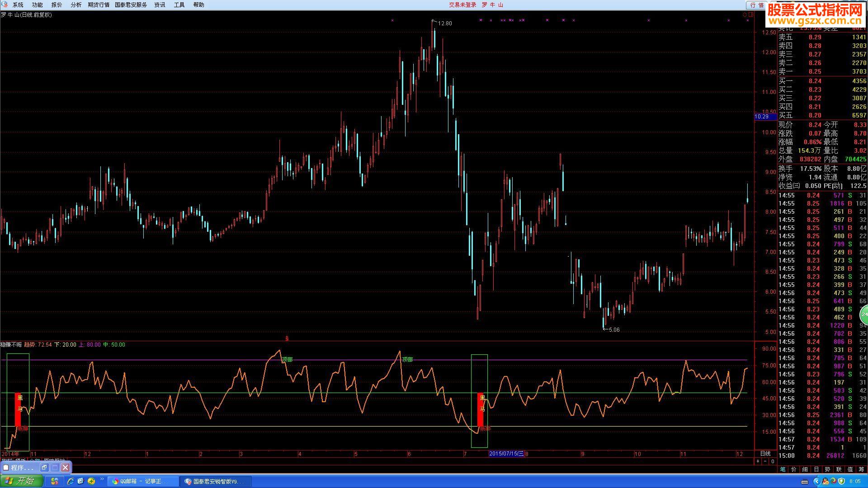Click the second 顶部 marker near June

click(x=407, y=360)
